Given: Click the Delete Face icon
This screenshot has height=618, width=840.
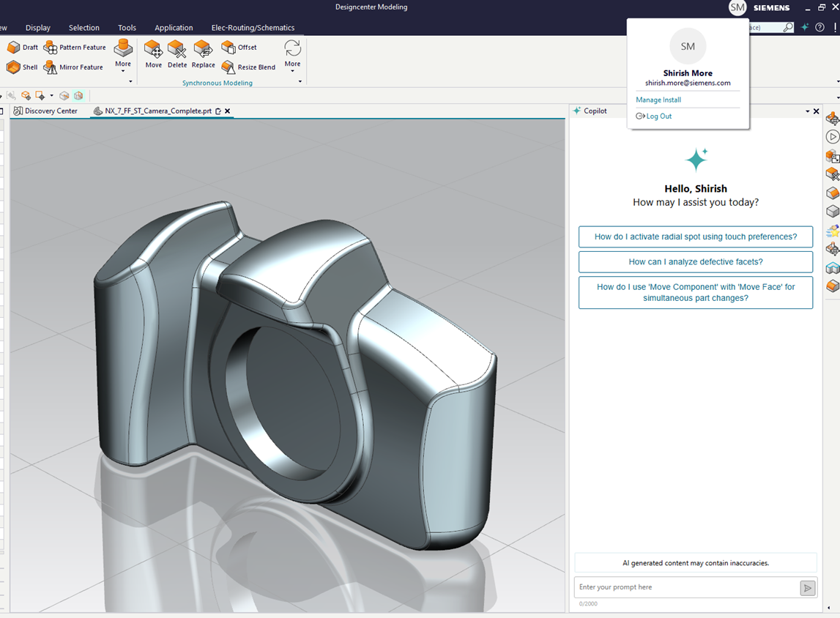Looking at the screenshot, I should pos(177,54).
